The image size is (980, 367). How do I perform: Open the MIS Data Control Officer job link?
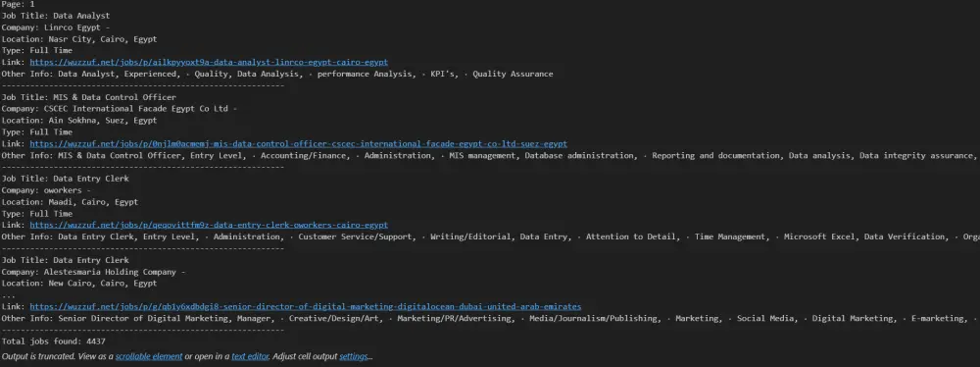299,143
